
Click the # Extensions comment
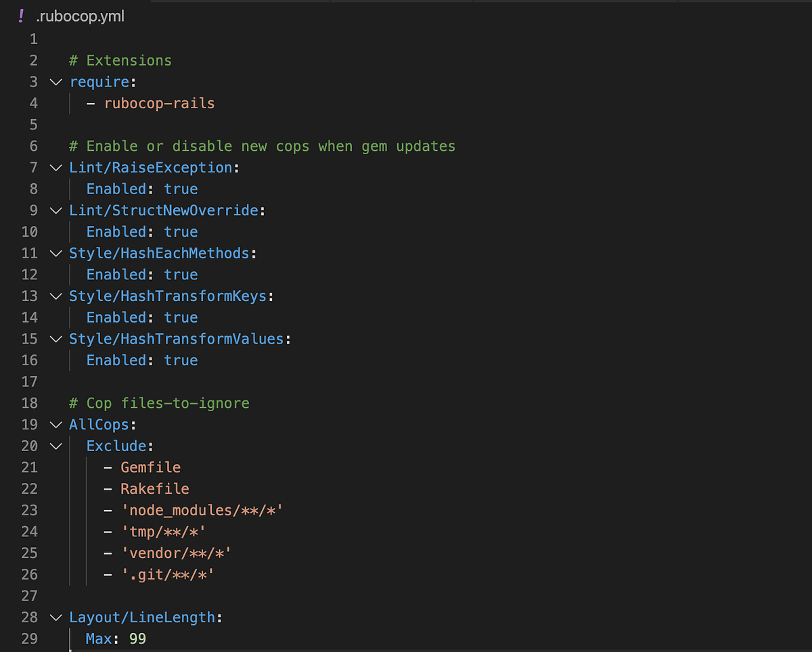click(x=120, y=60)
